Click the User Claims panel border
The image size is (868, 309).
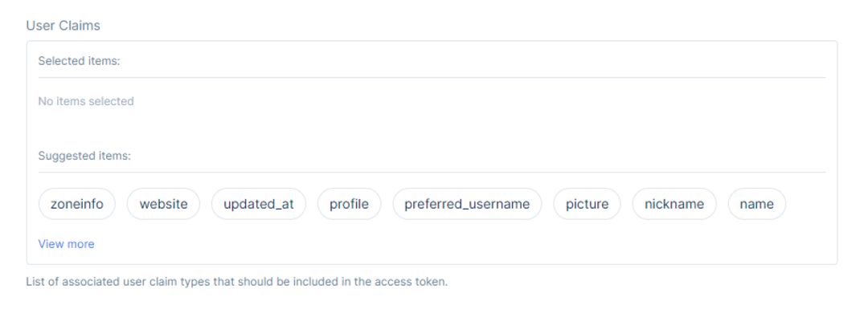click(432, 41)
